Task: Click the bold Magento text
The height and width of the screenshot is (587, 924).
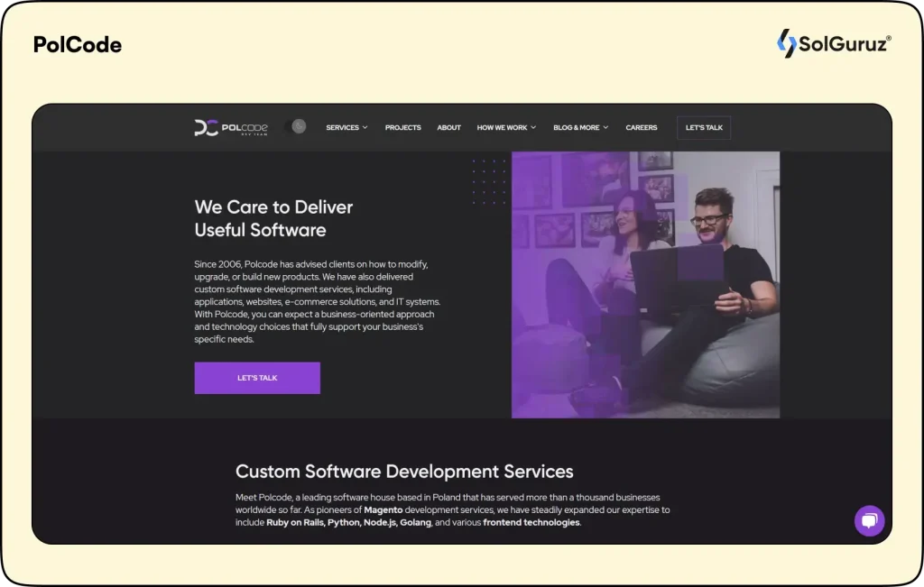Action: [383, 510]
